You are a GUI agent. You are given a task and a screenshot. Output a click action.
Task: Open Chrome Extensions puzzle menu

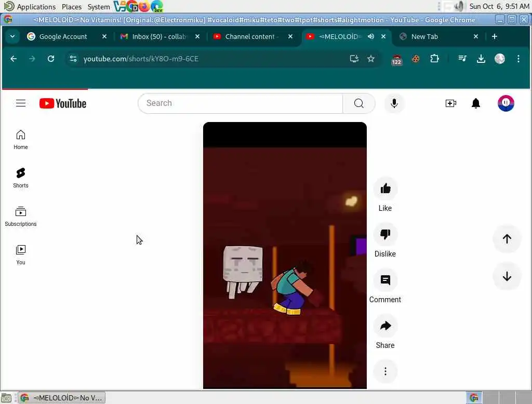click(434, 59)
